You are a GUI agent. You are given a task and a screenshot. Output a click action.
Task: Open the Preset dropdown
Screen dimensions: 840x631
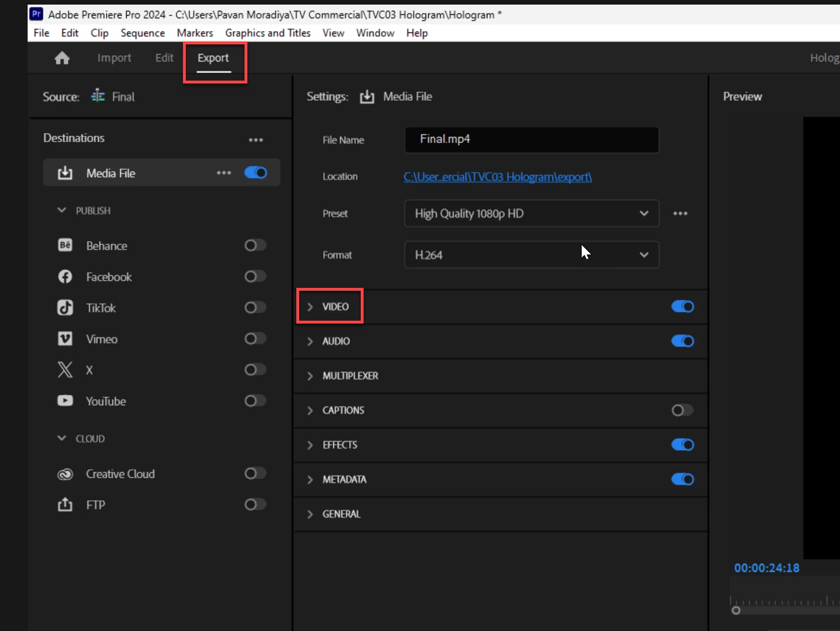pos(532,213)
